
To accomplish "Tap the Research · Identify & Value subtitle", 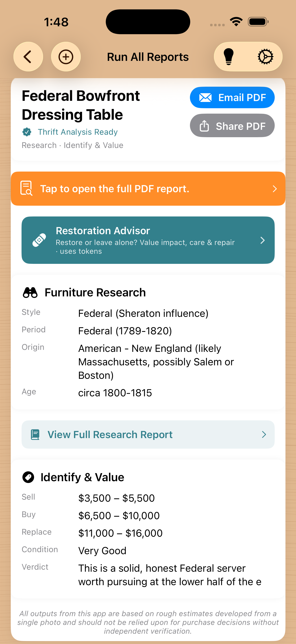I will (x=72, y=145).
